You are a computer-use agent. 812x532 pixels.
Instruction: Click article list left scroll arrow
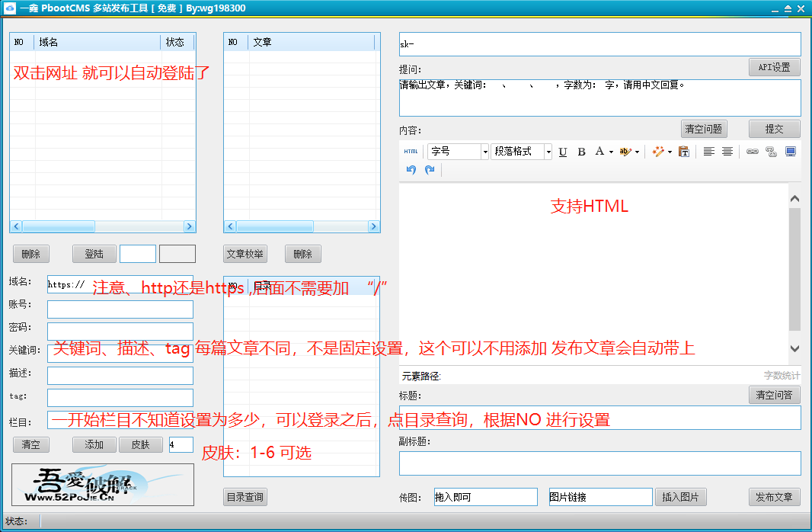pyautogui.click(x=231, y=226)
